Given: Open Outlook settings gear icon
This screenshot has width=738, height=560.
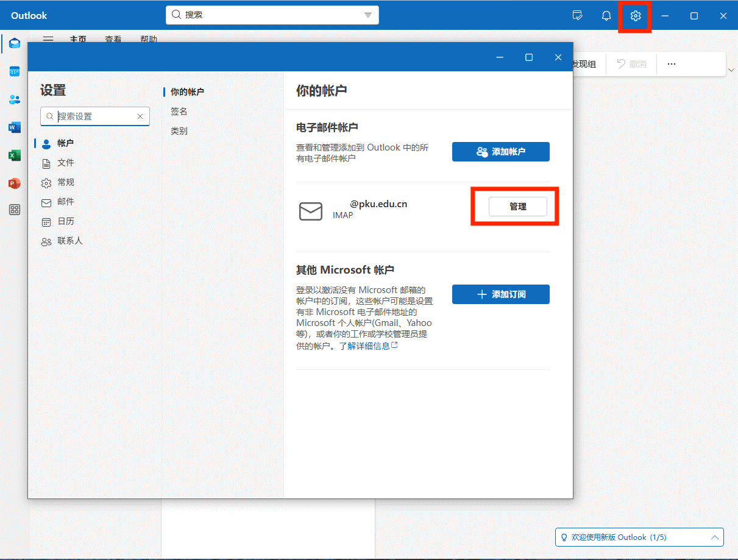Looking at the screenshot, I should click(636, 16).
